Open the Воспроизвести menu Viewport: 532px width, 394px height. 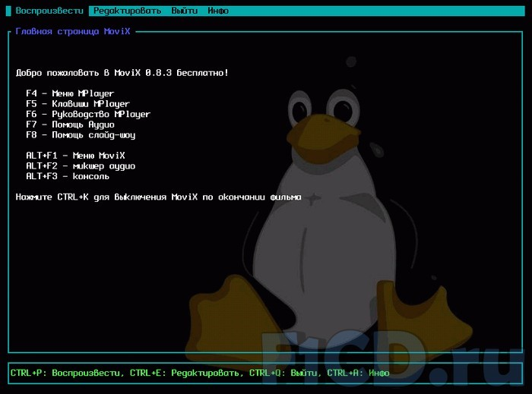[x=49, y=11]
